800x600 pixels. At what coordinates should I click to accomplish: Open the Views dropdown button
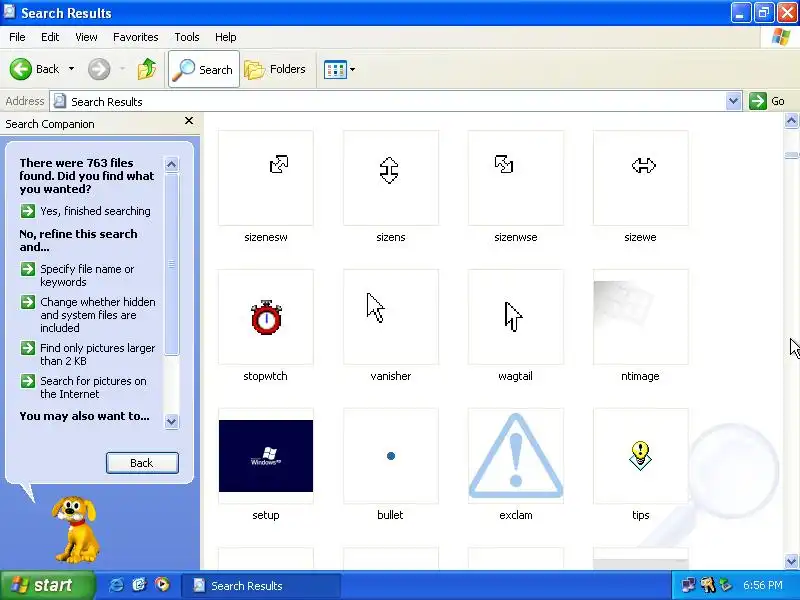(x=339, y=69)
